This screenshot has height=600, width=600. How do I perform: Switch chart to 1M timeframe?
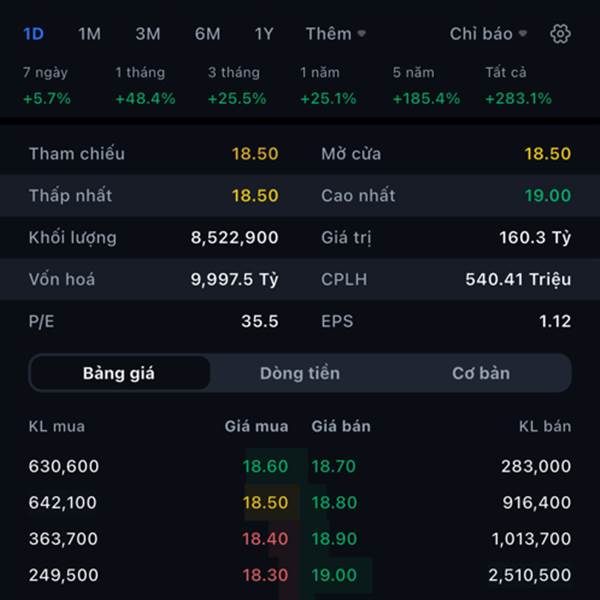90,34
